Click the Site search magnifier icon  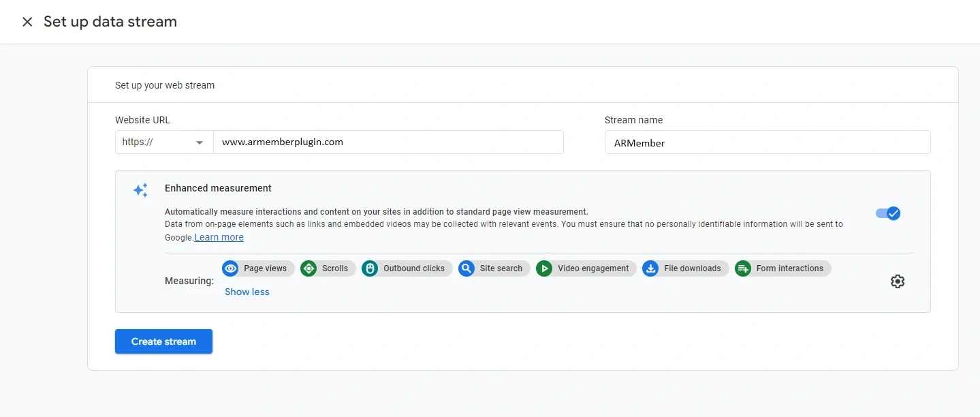pos(467,268)
